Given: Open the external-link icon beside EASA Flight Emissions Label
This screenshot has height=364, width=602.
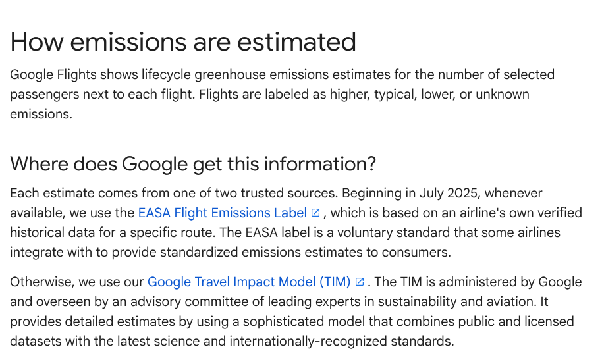Looking at the screenshot, I should [x=315, y=213].
